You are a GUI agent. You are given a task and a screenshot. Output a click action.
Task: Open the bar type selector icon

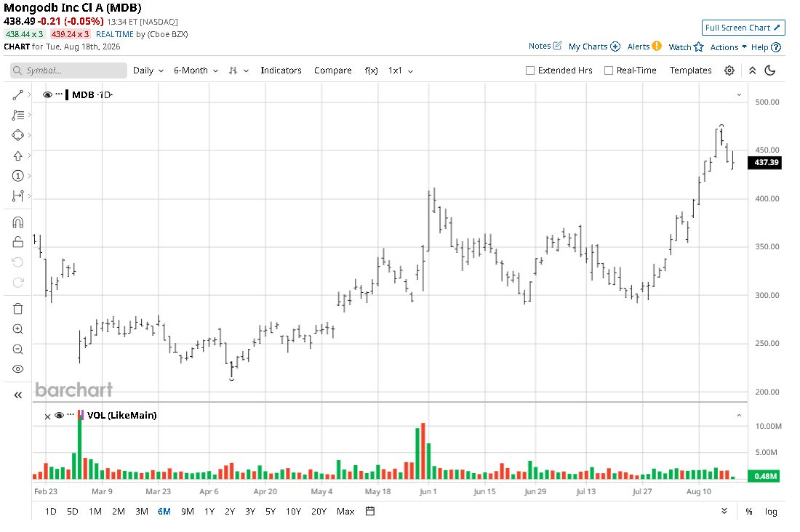click(x=233, y=70)
